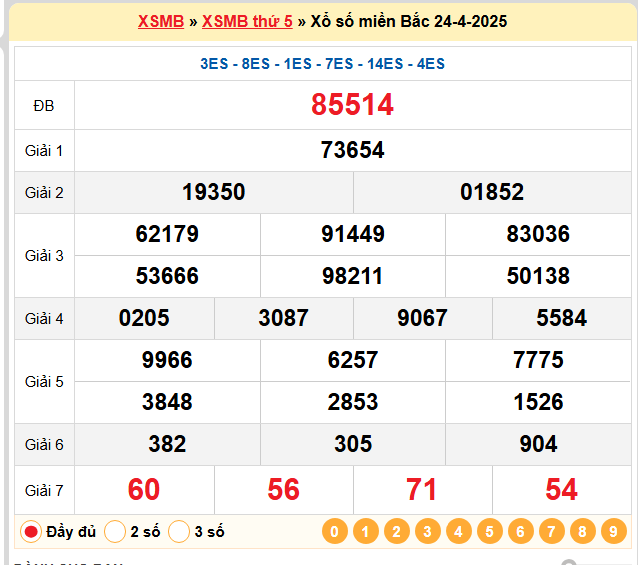Click the Giải 2 number 01852
Screen dimensions: 638x565
click(x=492, y=192)
